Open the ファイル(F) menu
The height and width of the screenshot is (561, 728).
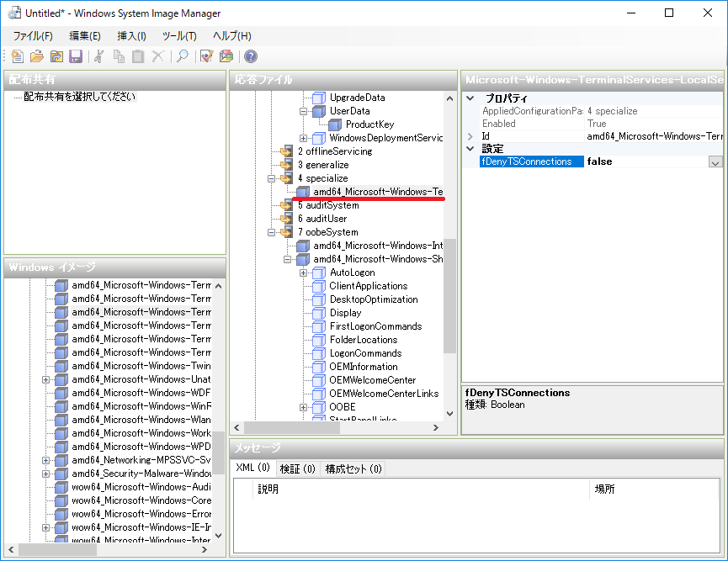click(x=33, y=35)
